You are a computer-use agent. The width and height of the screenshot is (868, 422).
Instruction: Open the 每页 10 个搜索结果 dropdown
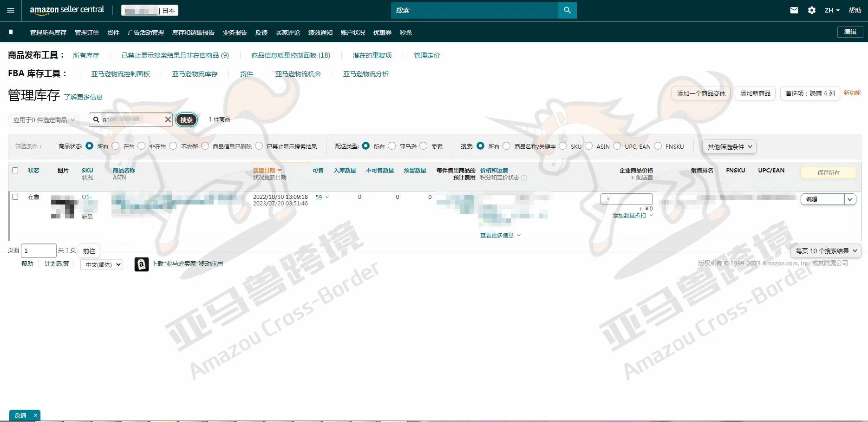coord(826,251)
